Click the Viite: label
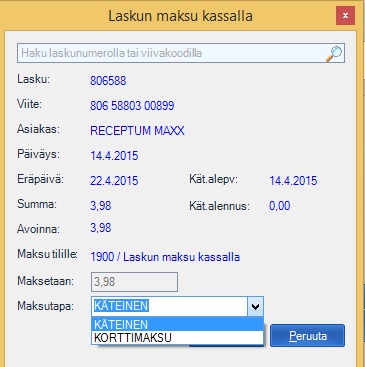The height and width of the screenshot is (367, 365). [x=29, y=104]
